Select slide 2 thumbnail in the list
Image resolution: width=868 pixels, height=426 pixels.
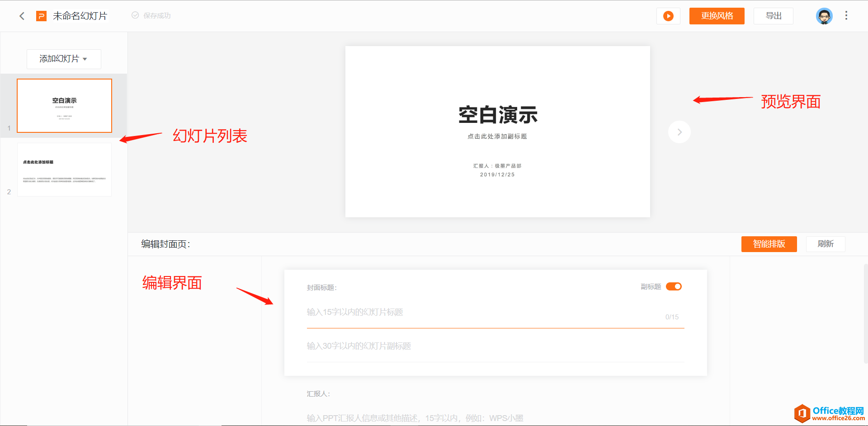tap(64, 169)
